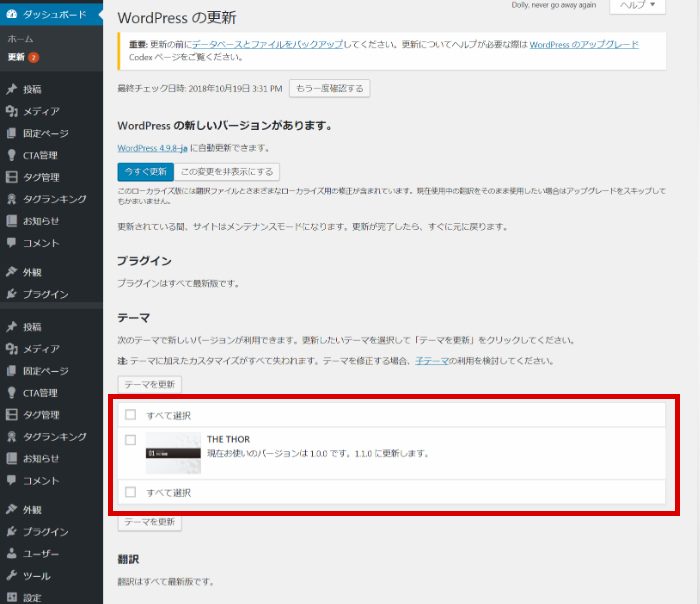Click the lower 外観 paintbrush icon in sidebar

[x=11, y=510]
